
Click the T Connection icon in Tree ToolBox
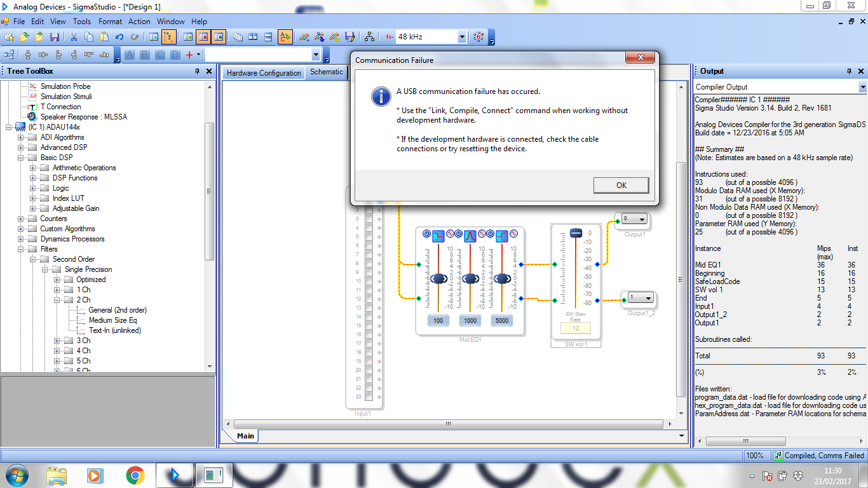pyautogui.click(x=33, y=107)
